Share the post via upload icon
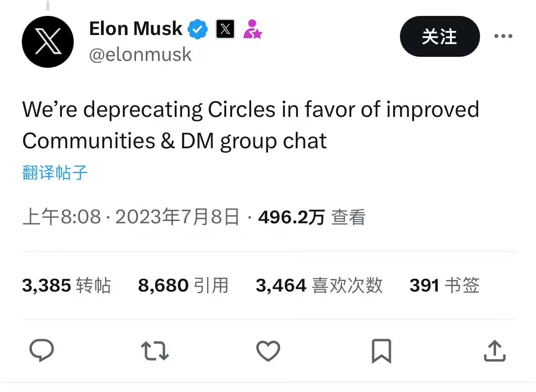Viewport: 536px width, 392px height. [x=495, y=351]
